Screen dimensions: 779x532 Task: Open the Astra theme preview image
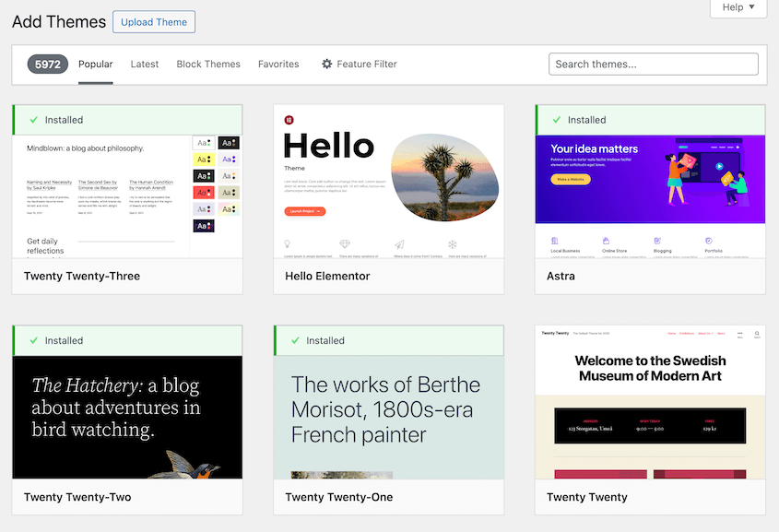point(650,196)
